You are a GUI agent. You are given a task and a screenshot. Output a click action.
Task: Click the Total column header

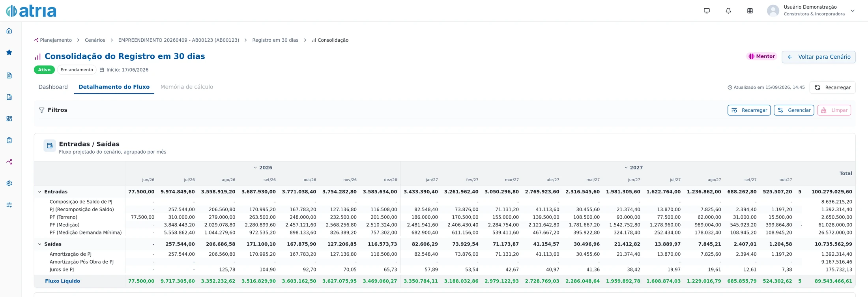846,173
